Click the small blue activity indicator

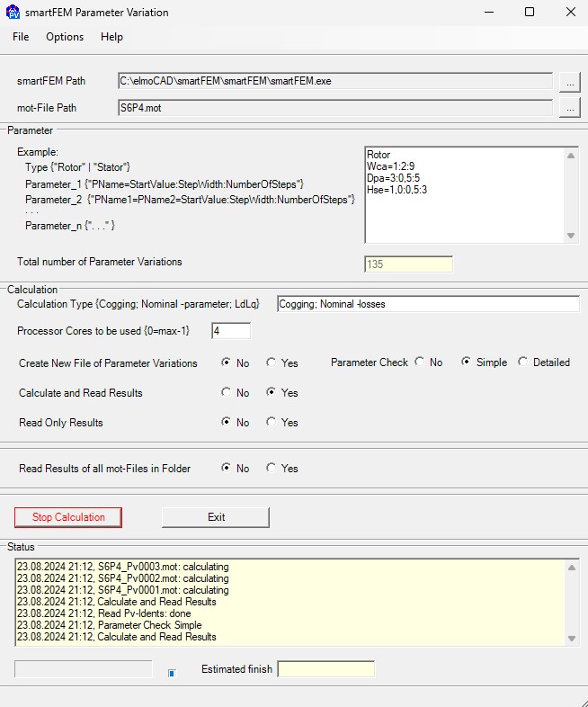(172, 673)
